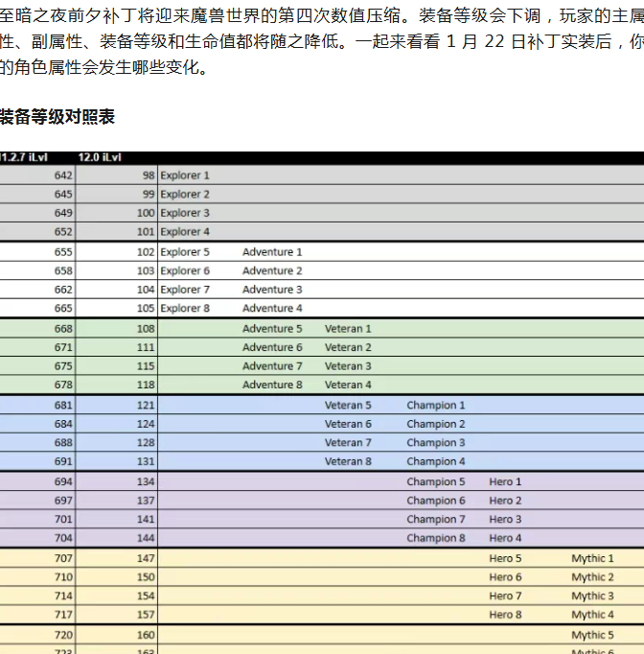Viewport: 644px width, 654px height.
Task: Click the 642 item level cell
Action: tap(63, 175)
